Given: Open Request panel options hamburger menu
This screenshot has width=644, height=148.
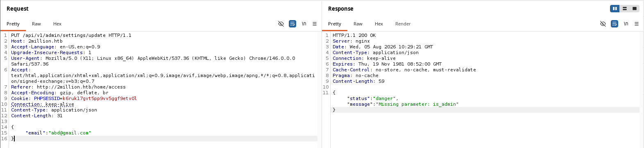Looking at the screenshot, I should 315,24.
